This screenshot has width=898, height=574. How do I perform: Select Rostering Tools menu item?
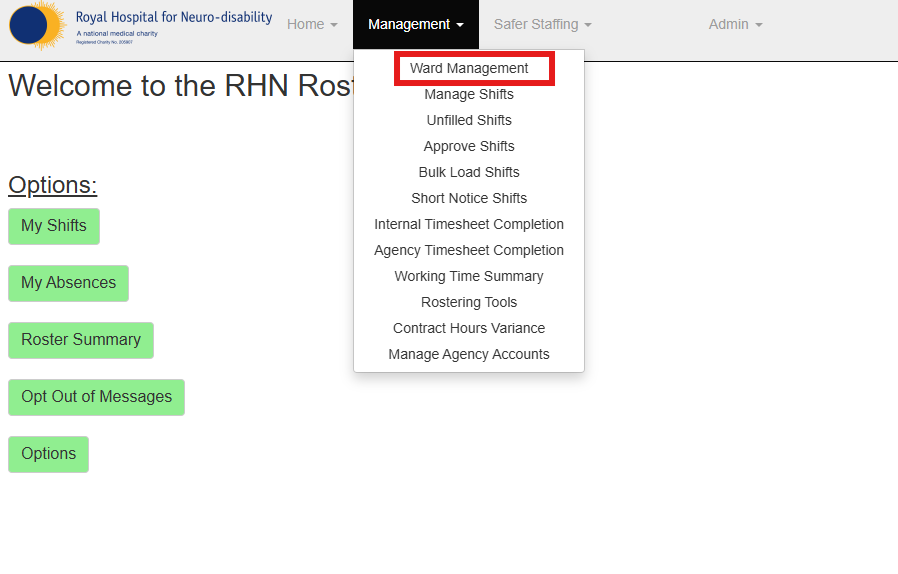click(x=469, y=302)
